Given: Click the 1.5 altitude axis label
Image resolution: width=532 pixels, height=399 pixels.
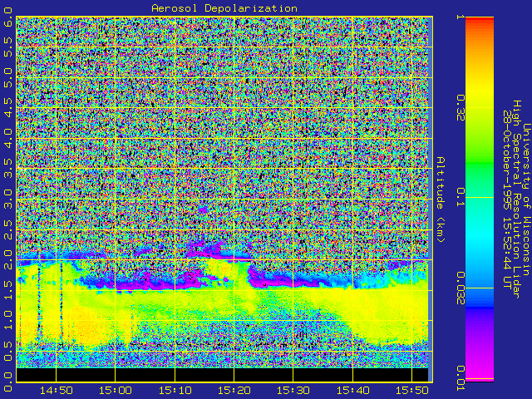Looking at the screenshot, I should coord(8,290).
